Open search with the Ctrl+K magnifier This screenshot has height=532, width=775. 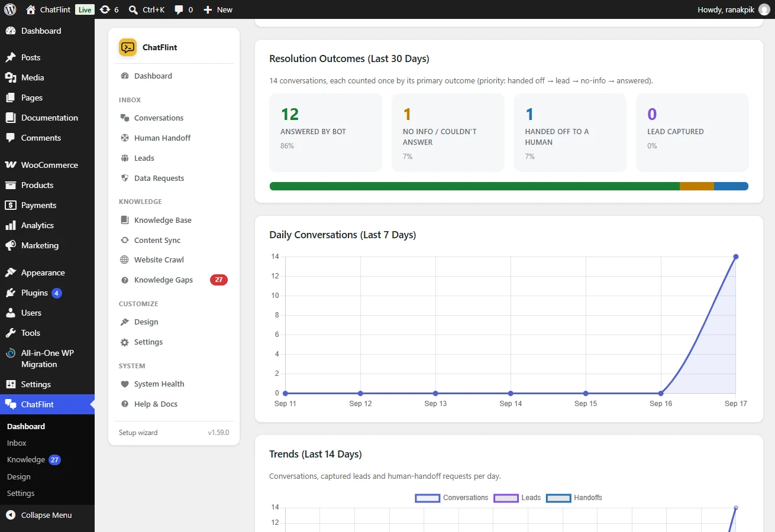(x=147, y=9)
